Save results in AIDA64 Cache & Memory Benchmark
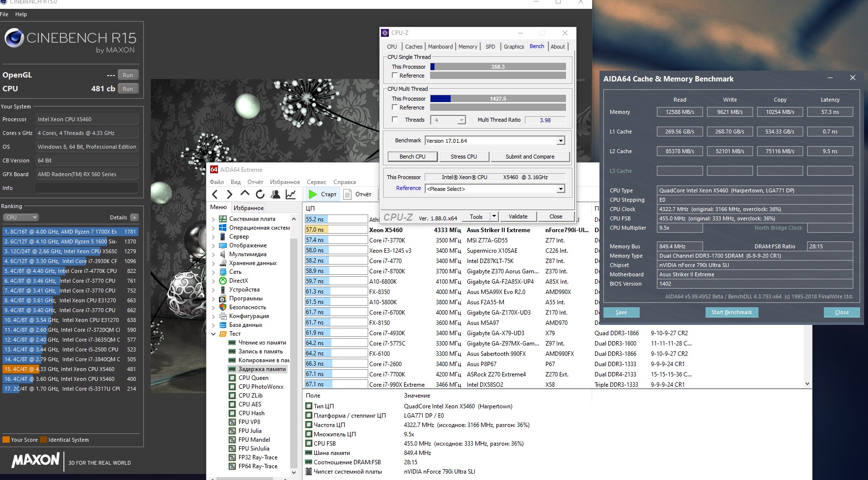Image resolution: width=868 pixels, height=480 pixels. (621, 312)
